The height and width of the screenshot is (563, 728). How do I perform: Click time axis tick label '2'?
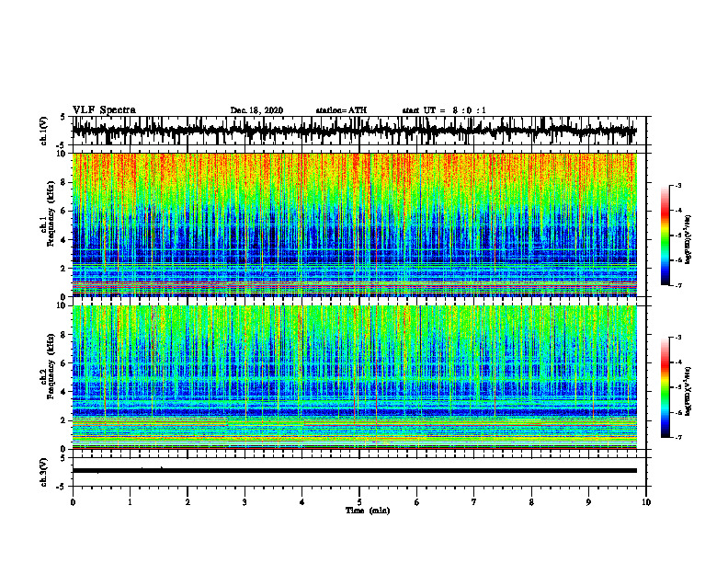[x=188, y=502]
